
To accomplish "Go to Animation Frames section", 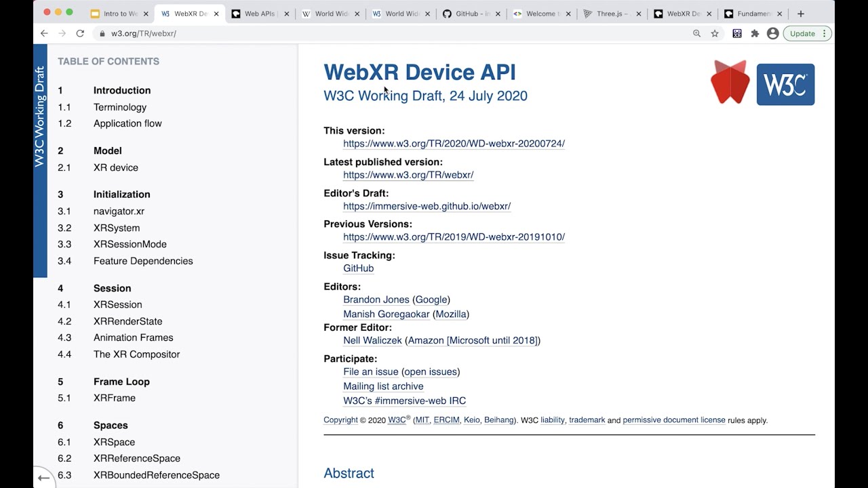I will point(133,338).
